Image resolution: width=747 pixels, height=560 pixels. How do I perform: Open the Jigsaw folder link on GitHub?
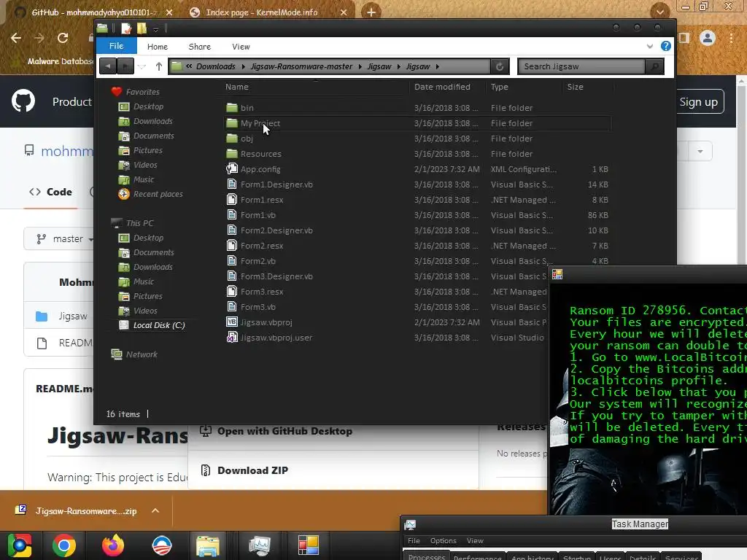click(72, 316)
